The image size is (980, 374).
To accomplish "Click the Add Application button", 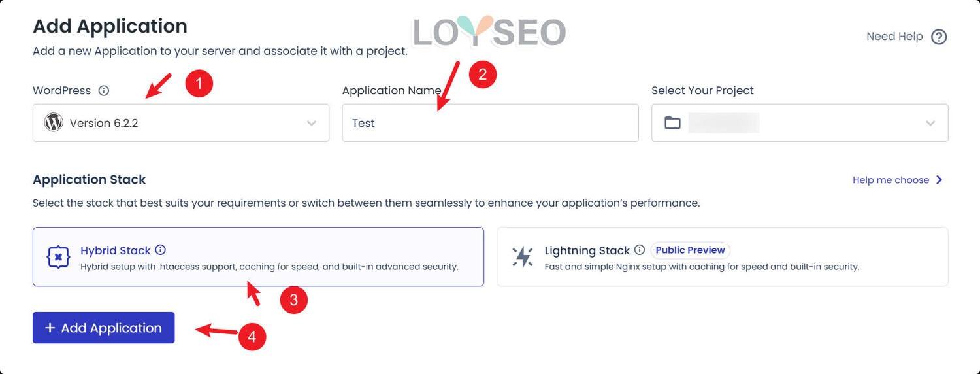I will 103,328.
